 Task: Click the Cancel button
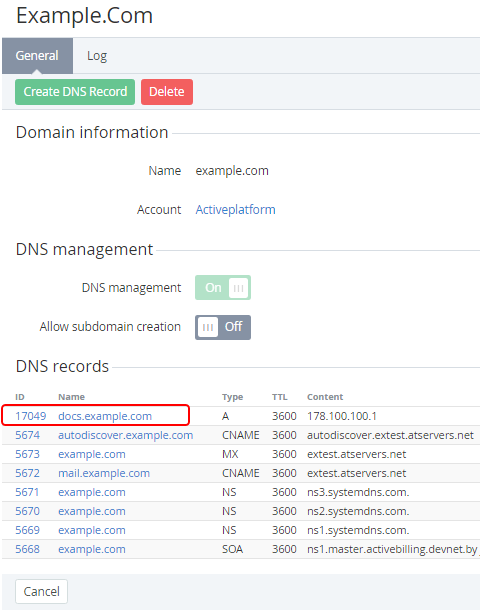pyautogui.click(x=42, y=591)
